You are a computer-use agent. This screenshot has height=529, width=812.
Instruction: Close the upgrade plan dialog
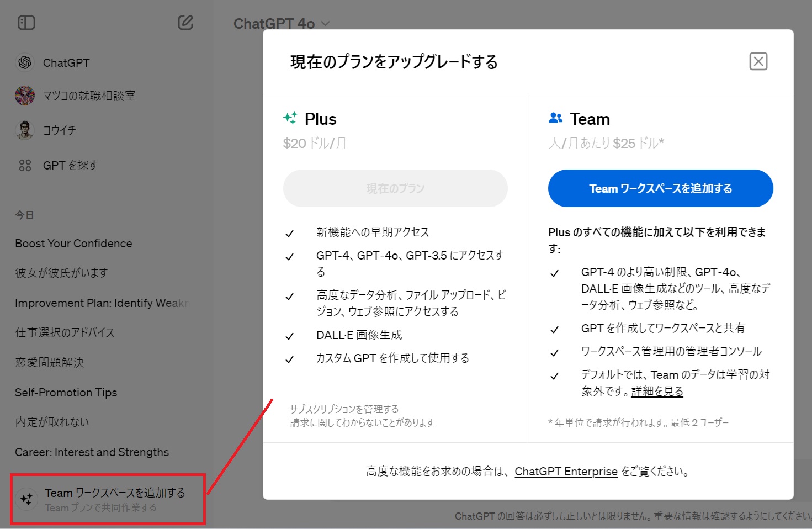click(758, 61)
